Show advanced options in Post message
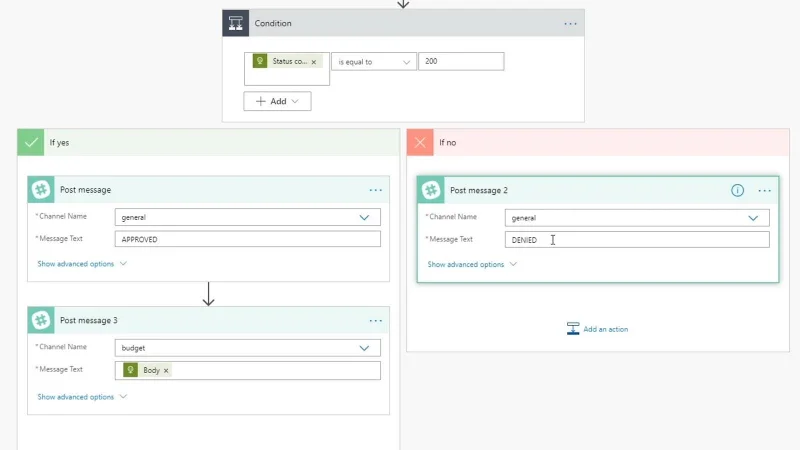Viewport: 800px width, 450px height. pos(82,264)
